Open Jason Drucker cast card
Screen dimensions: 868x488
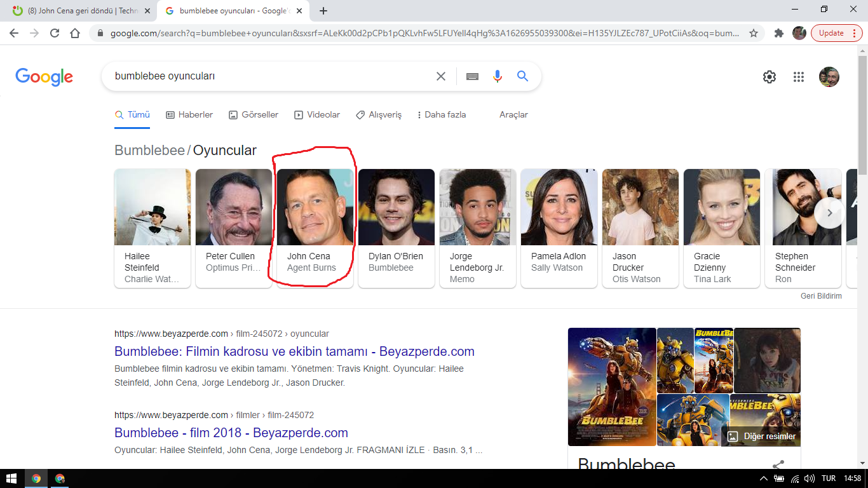coord(641,228)
